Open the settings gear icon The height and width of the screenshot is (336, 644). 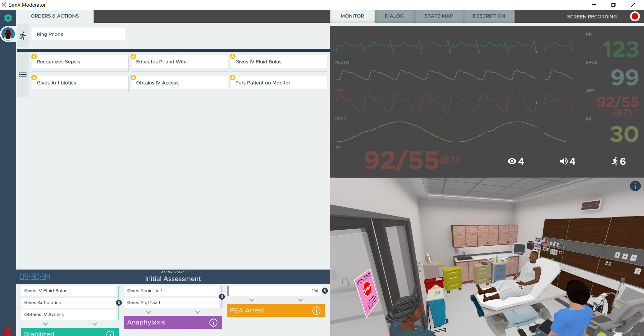(x=8, y=18)
